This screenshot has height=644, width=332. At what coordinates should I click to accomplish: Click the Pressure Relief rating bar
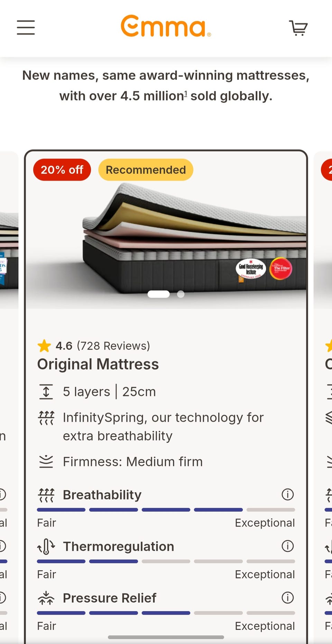pyautogui.click(x=166, y=613)
